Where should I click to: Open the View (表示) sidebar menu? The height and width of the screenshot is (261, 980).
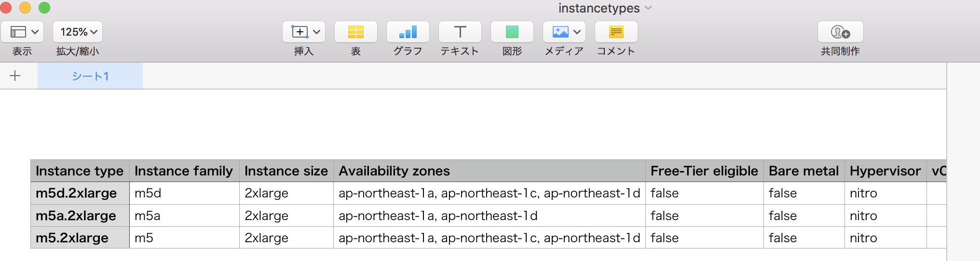point(22,32)
